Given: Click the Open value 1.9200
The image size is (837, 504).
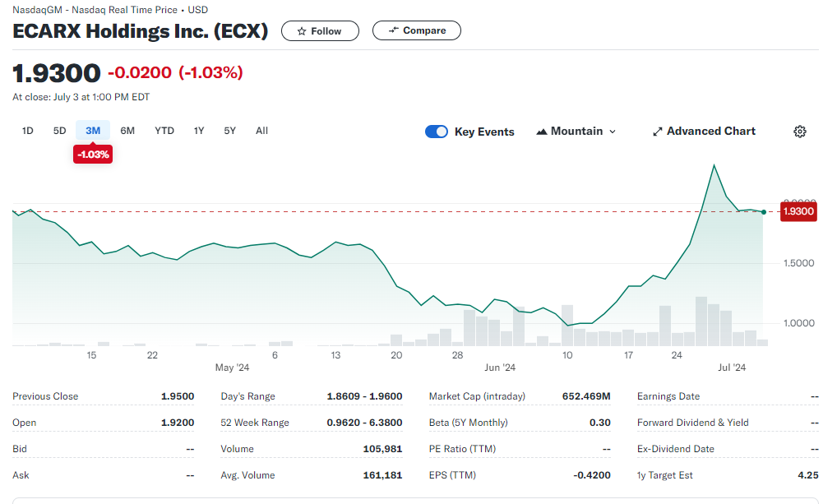Looking at the screenshot, I should [178, 423].
